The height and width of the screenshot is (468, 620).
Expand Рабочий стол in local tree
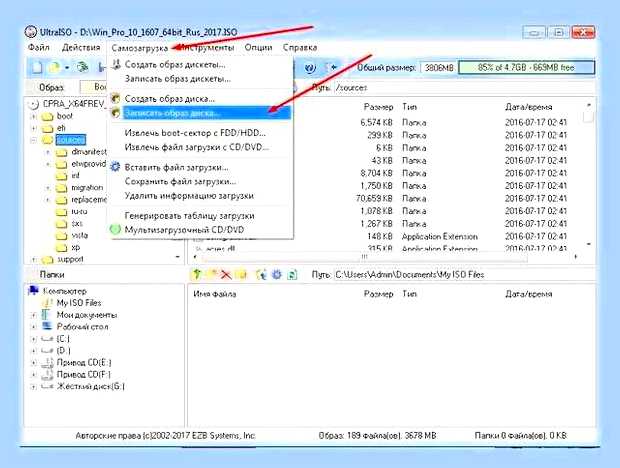34,327
